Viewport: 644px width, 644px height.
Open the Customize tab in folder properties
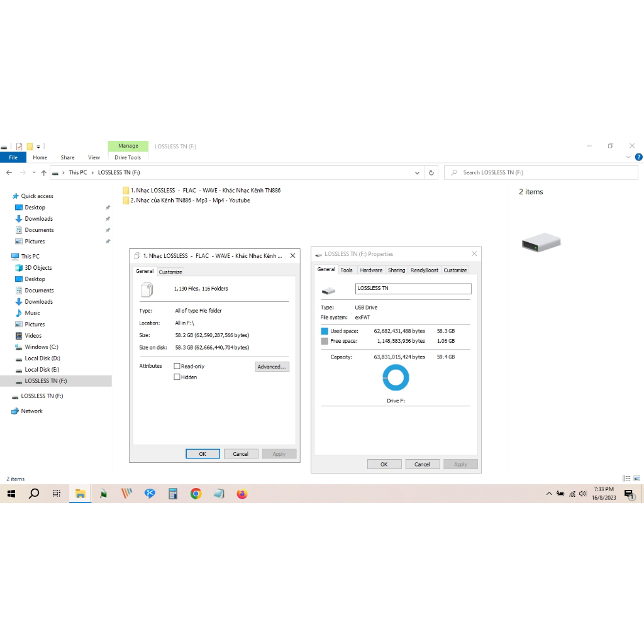point(170,272)
